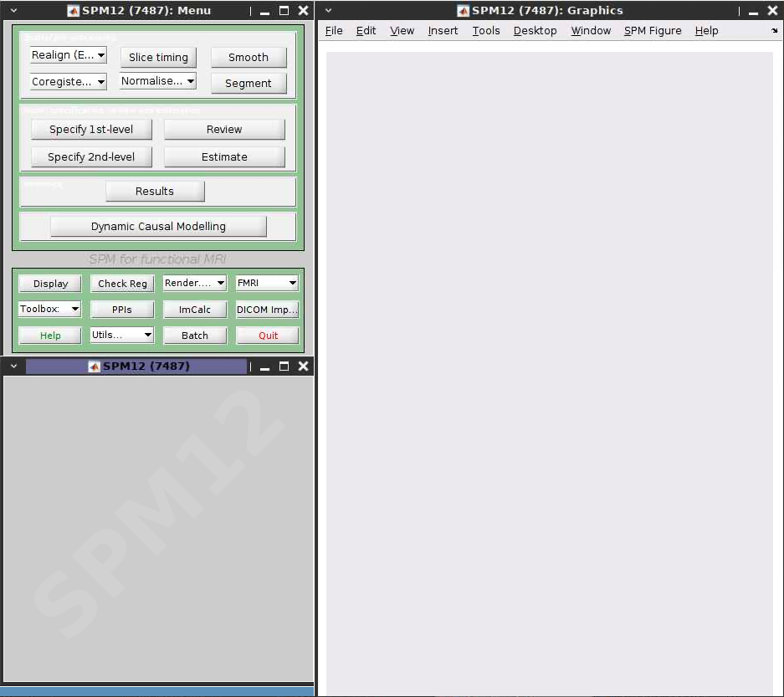This screenshot has height=697, width=784.
Task: Click Specify 1st-level
Action: pos(91,129)
